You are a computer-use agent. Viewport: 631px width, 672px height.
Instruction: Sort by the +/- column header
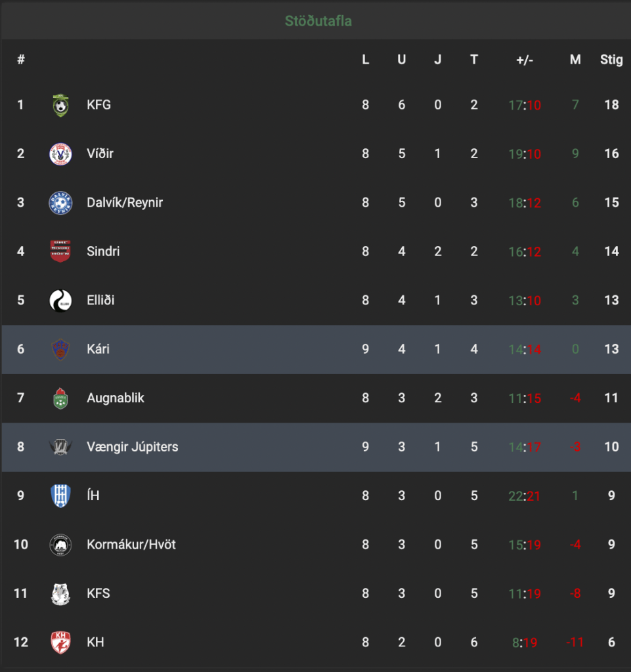[525, 60]
